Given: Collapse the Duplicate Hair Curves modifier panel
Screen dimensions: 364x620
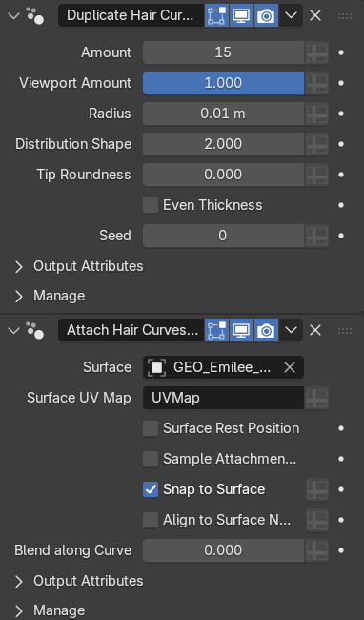Looking at the screenshot, I should click(x=14, y=16).
